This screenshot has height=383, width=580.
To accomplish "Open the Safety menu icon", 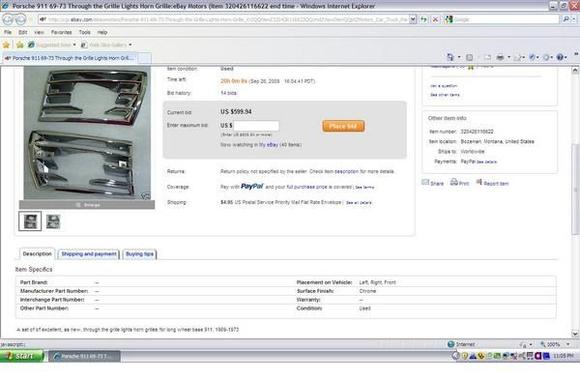I will 532,57.
